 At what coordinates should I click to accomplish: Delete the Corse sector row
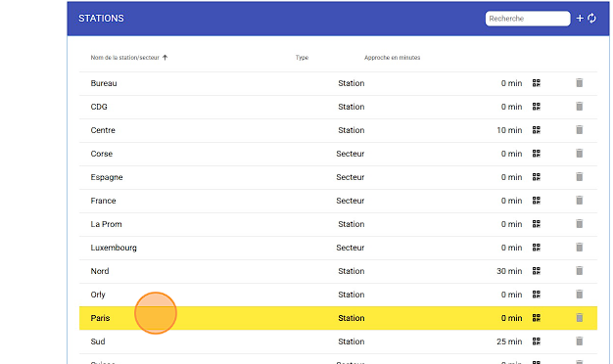point(580,153)
